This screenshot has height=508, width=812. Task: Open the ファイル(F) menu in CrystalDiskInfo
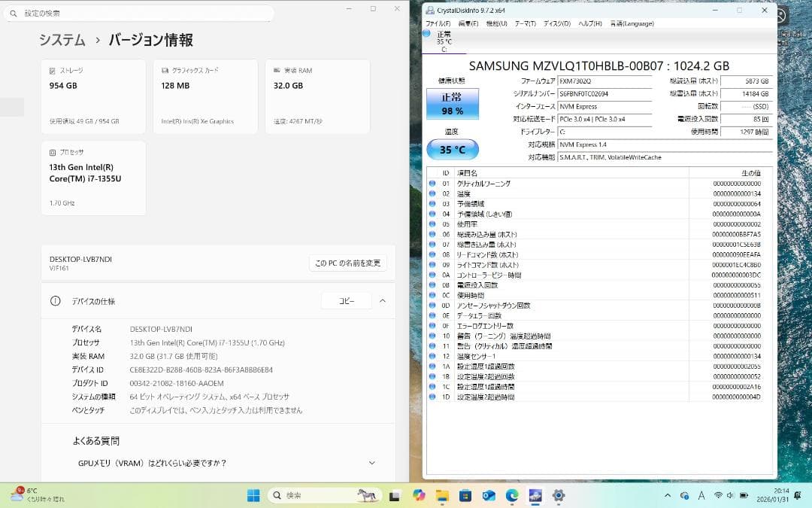coord(438,24)
